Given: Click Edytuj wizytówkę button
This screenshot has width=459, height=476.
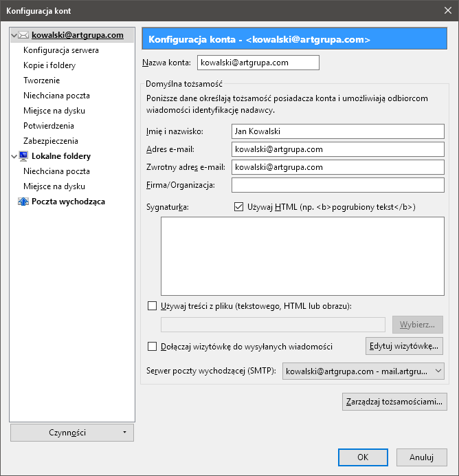Looking at the screenshot, I should 404,346.
